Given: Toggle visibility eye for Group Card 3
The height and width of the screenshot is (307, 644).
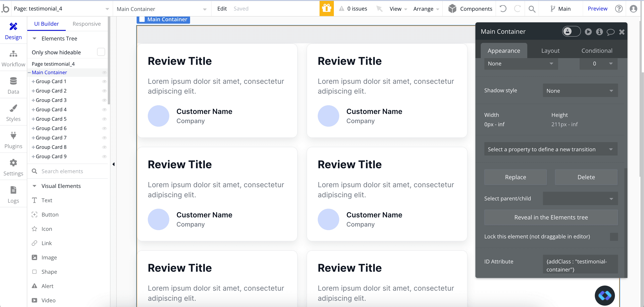Looking at the screenshot, I should tap(104, 100).
